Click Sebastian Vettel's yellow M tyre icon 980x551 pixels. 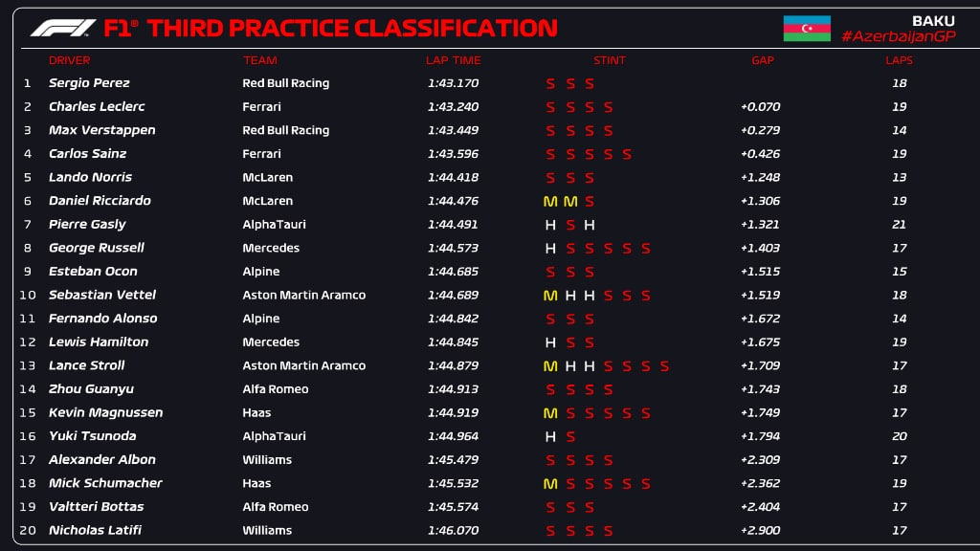[550, 296]
